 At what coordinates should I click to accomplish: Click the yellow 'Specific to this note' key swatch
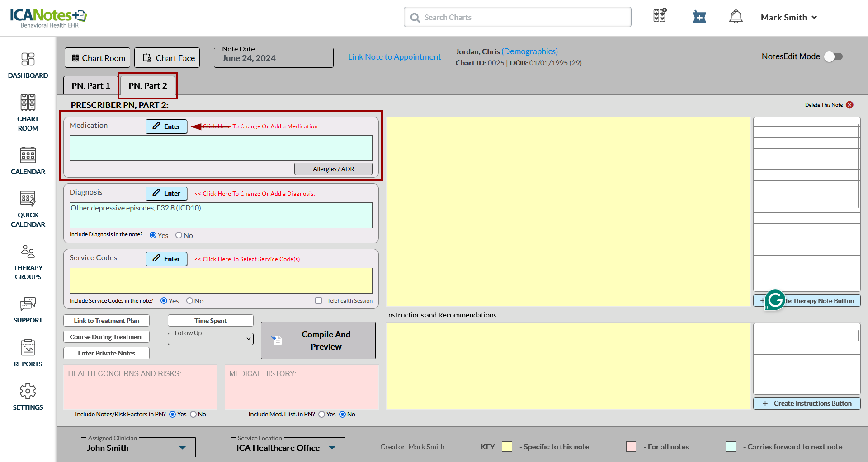[507, 447]
